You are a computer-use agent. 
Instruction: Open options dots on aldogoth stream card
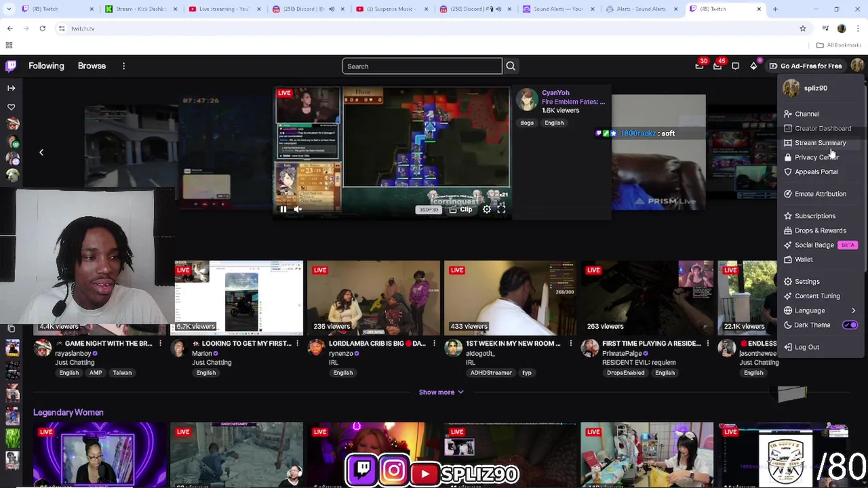coord(570,344)
